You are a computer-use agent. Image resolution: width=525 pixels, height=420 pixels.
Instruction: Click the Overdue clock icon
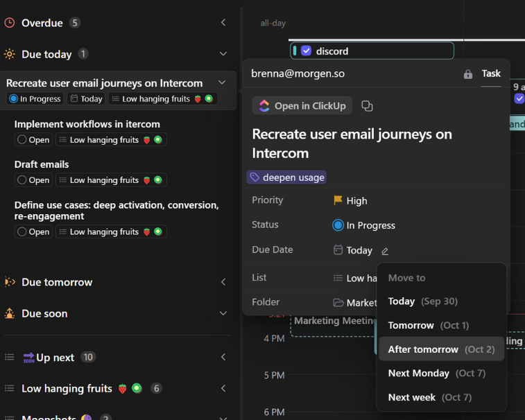pos(10,23)
